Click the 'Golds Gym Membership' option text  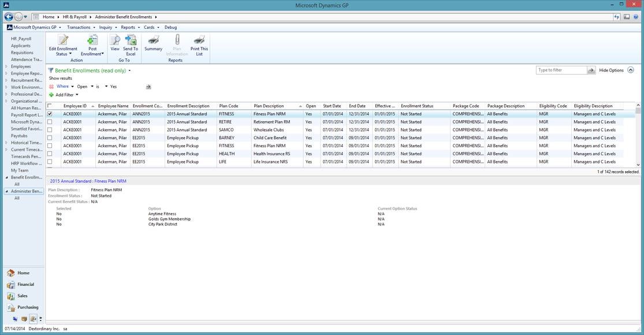170,219
